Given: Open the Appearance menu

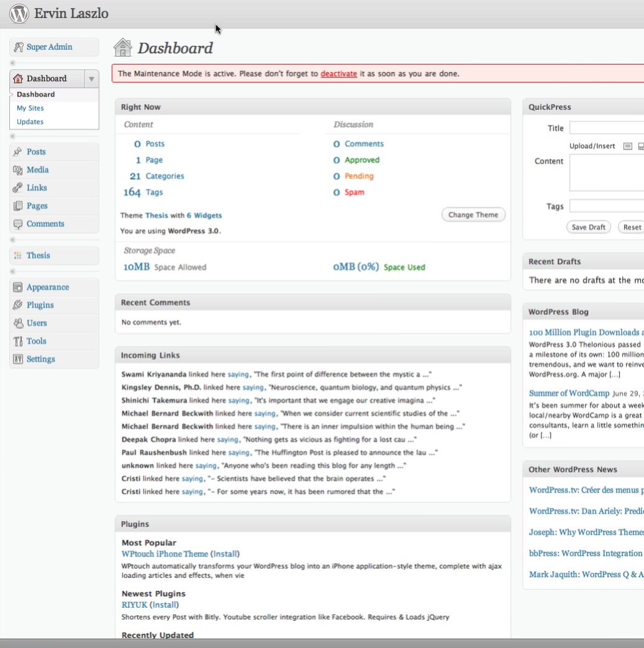Looking at the screenshot, I should [48, 287].
